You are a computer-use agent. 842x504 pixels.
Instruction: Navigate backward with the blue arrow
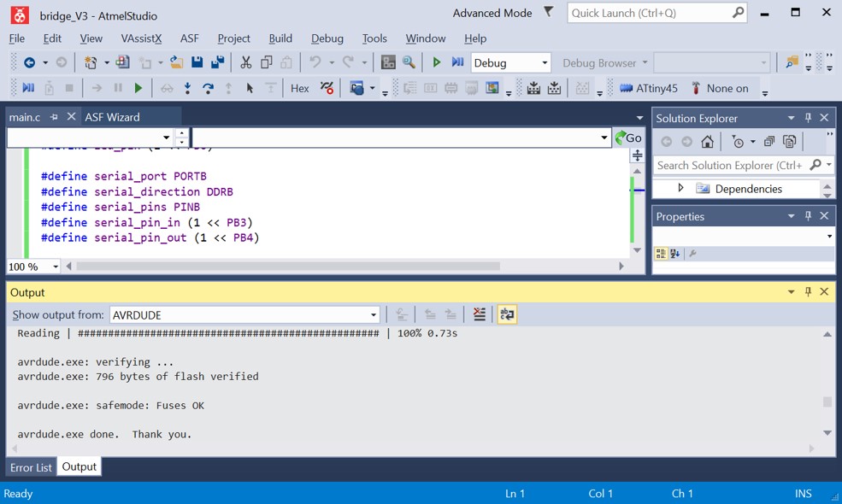(30, 63)
